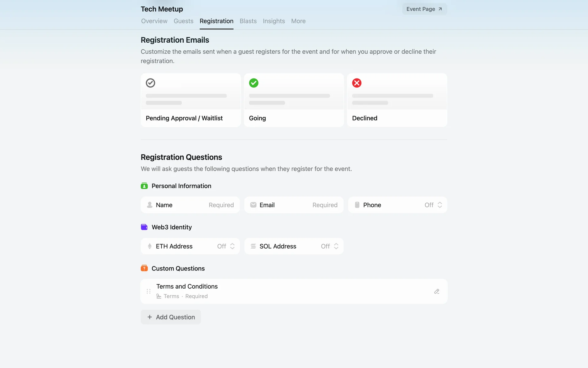
Task: Click the drag handle beside Terms and Conditions
Action: [x=149, y=291]
